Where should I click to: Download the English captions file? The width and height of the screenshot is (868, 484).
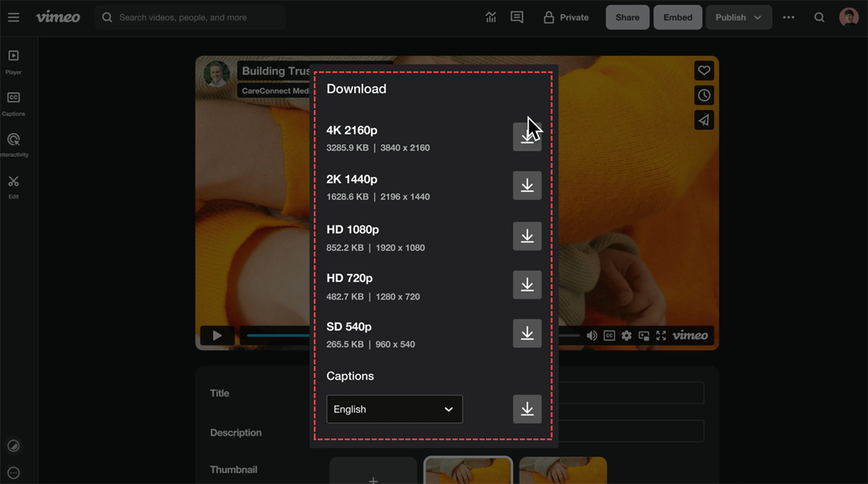(x=527, y=409)
